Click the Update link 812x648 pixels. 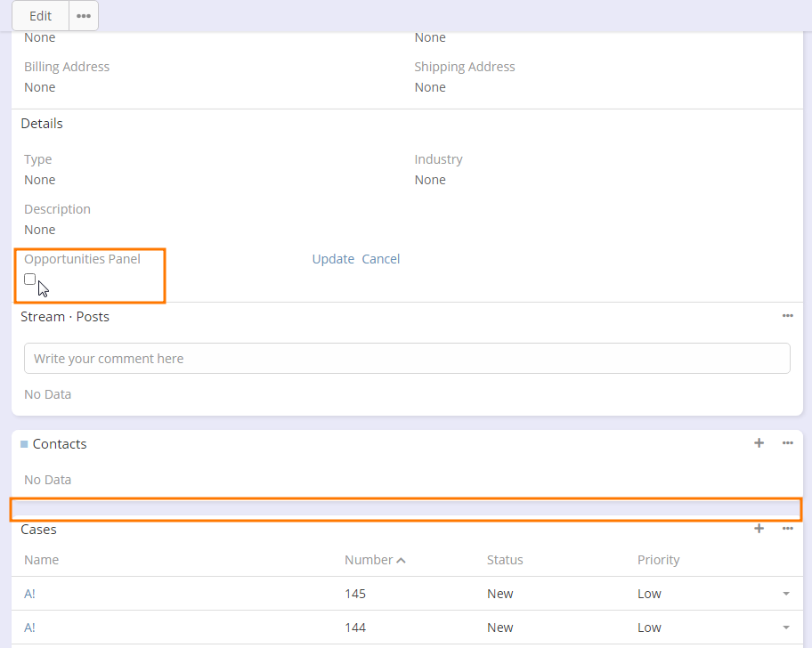(333, 259)
